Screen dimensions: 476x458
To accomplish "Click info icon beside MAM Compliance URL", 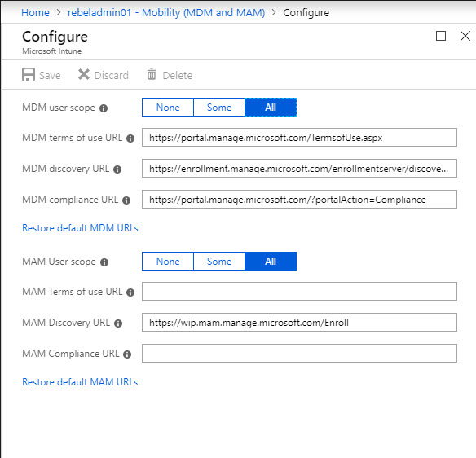I will pyautogui.click(x=127, y=355).
